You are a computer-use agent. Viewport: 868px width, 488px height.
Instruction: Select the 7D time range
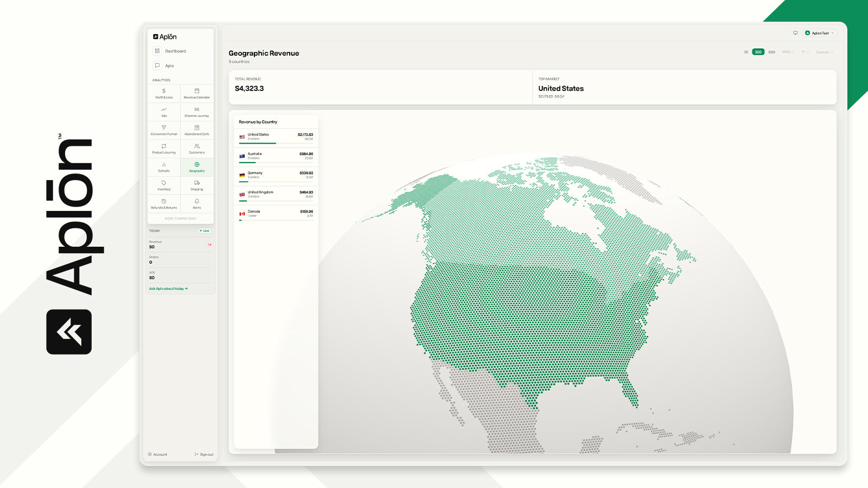746,52
